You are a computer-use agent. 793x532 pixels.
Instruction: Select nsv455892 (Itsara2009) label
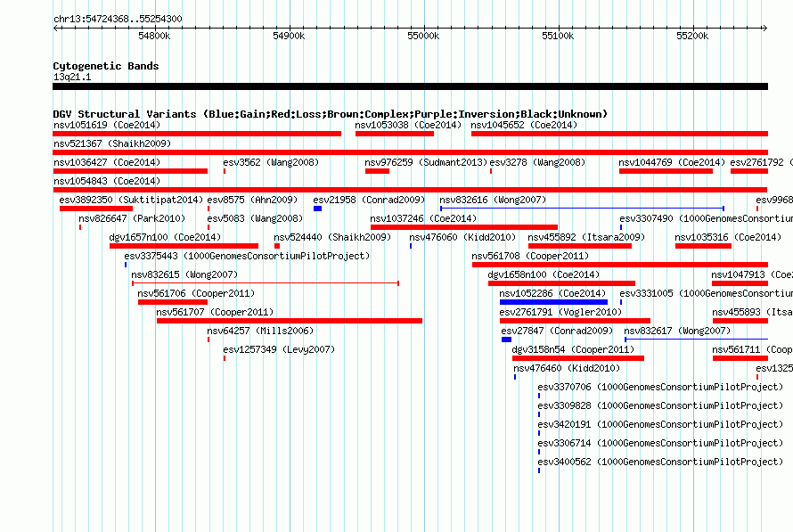[586, 237]
